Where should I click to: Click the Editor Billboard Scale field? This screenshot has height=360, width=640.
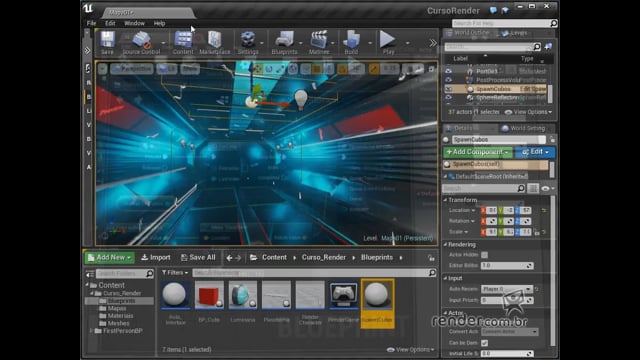tap(507, 265)
